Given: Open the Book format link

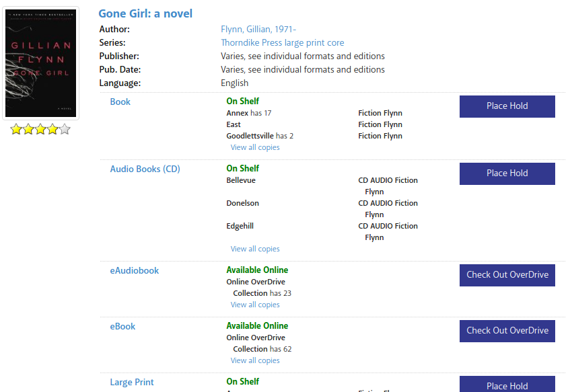Looking at the screenshot, I should pyautogui.click(x=120, y=102).
